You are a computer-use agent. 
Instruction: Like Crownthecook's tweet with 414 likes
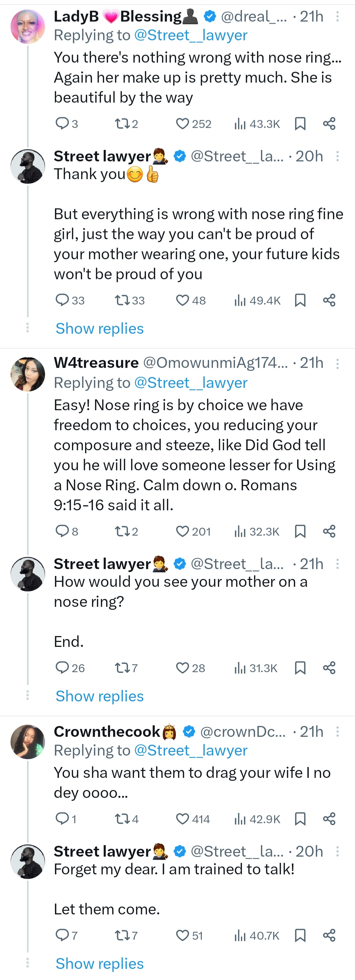click(x=182, y=819)
